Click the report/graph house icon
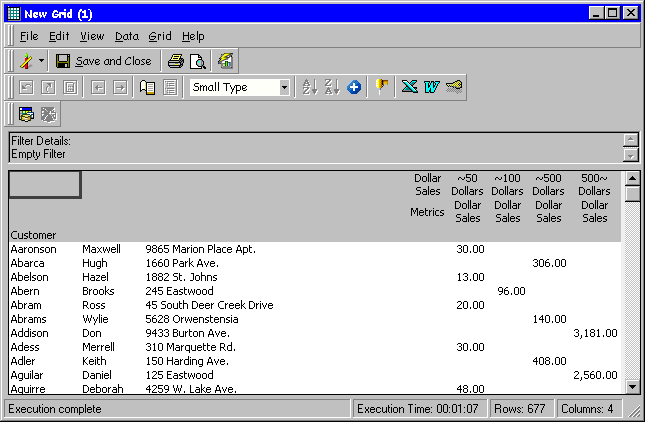 point(225,61)
